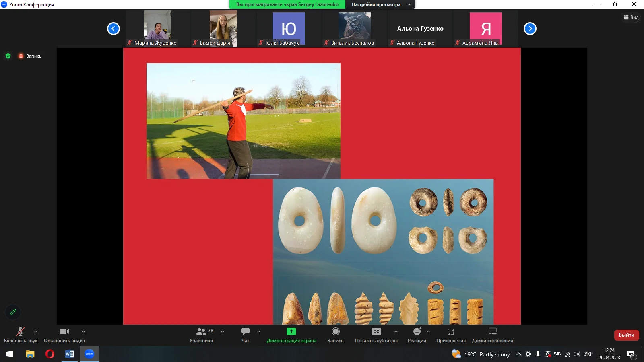The height and width of the screenshot is (362, 644).
Task: Open File Explorer from taskbar
Action: pos(30,354)
